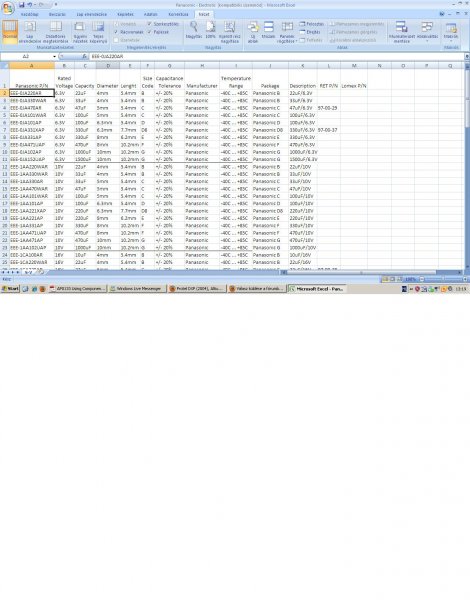Expand the Makrók macros dropdown
The height and width of the screenshot is (600, 470).
point(451,32)
